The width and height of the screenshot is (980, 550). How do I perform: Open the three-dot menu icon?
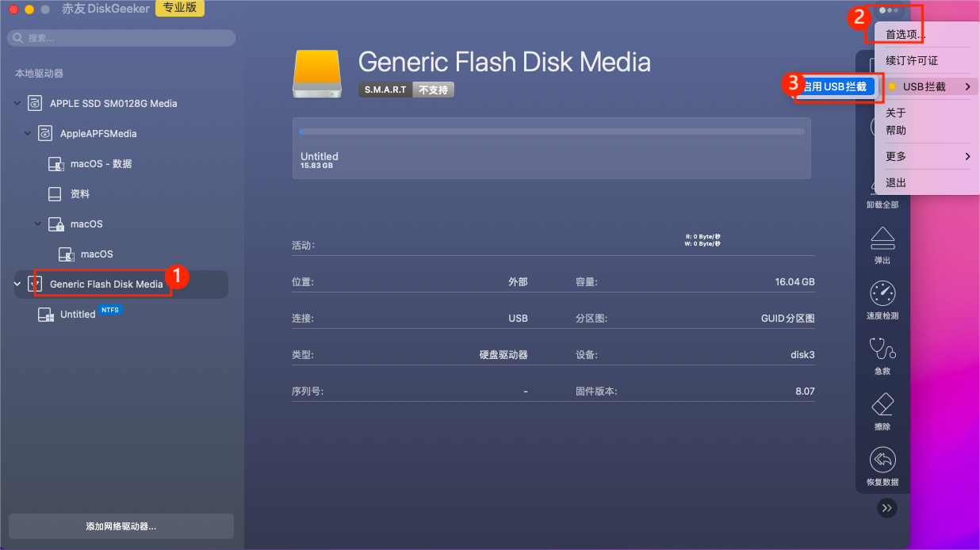click(x=890, y=12)
